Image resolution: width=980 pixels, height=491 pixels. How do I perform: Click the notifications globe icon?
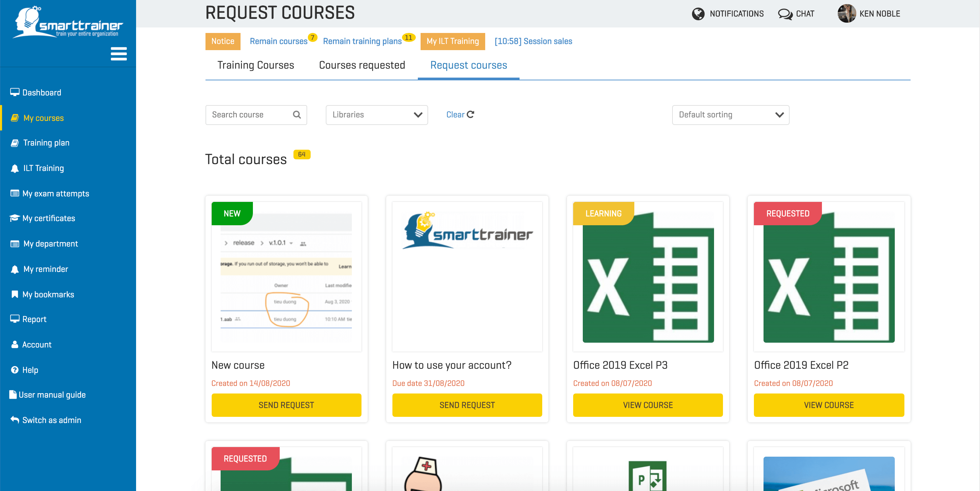point(698,14)
